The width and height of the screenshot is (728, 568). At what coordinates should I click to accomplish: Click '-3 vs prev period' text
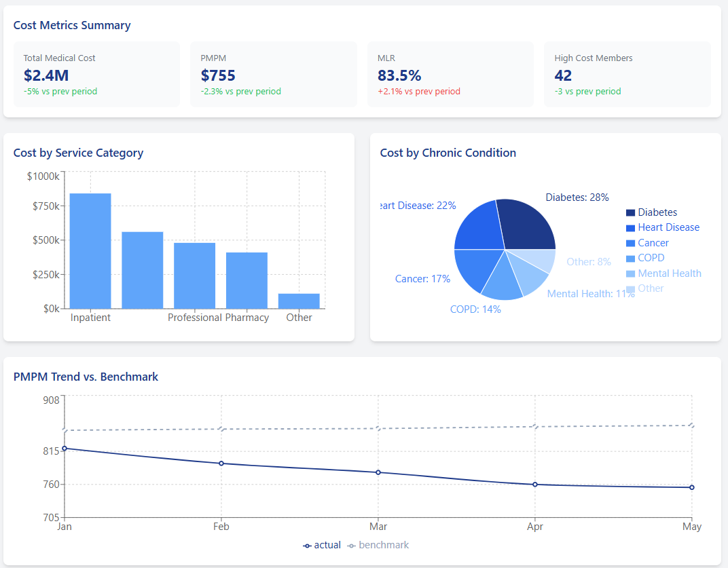[587, 92]
